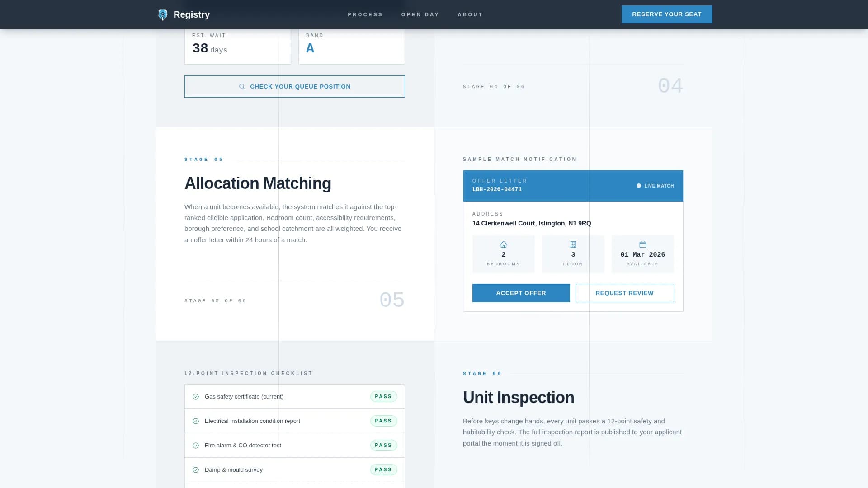Screen dimensions: 868x488
Task: Open the Process nav item
Action: pos(365,14)
